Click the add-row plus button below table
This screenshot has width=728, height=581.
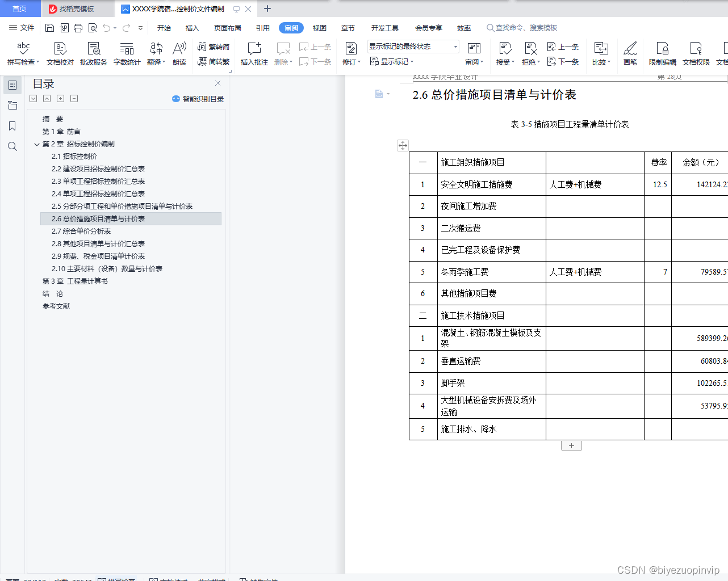point(571,446)
